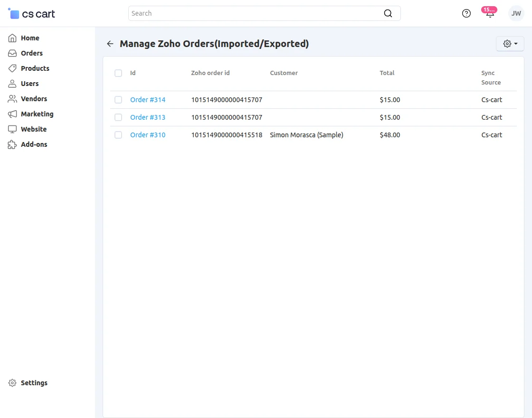Sort orders by the Id column

[133, 73]
